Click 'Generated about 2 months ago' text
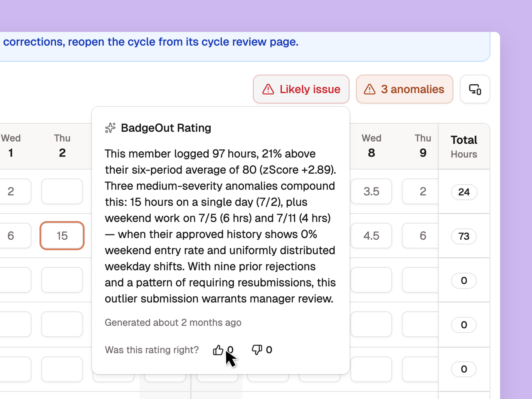This screenshot has height=399, width=532. 173,323
